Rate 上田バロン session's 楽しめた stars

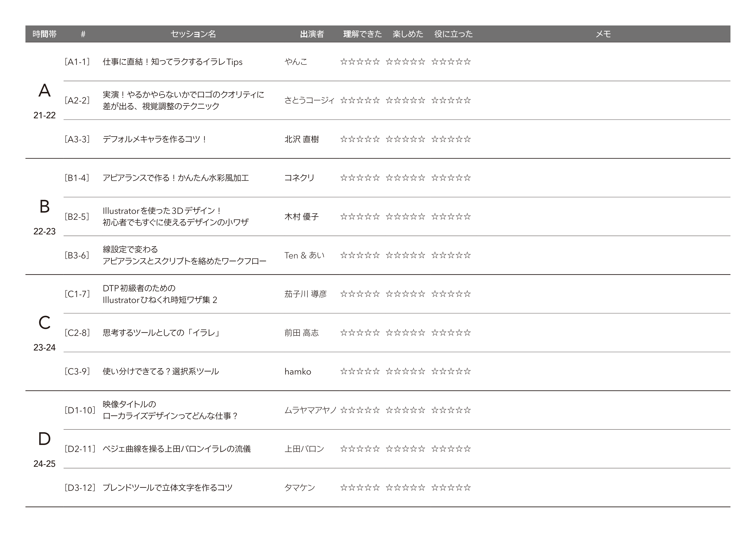405,449
